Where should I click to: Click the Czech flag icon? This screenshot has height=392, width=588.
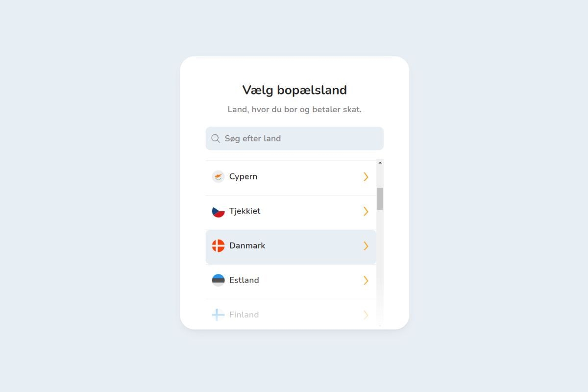[x=218, y=212]
